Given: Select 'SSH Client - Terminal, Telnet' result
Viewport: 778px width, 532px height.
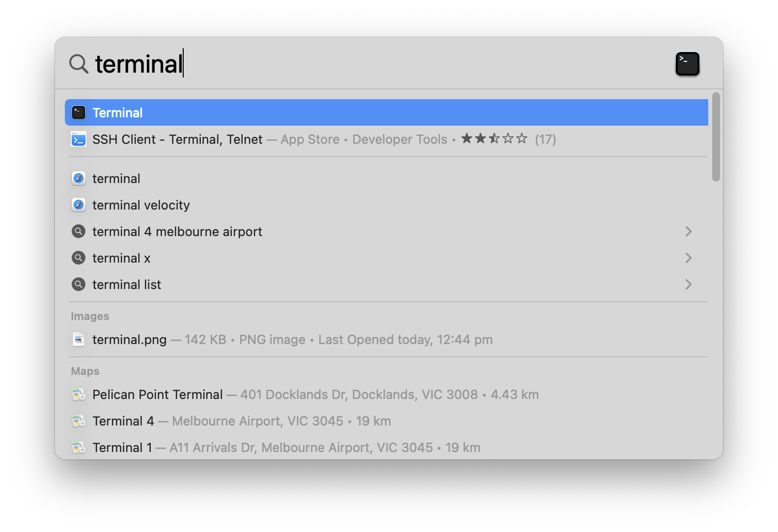Looking at the screenshot, I should [177, 139].
